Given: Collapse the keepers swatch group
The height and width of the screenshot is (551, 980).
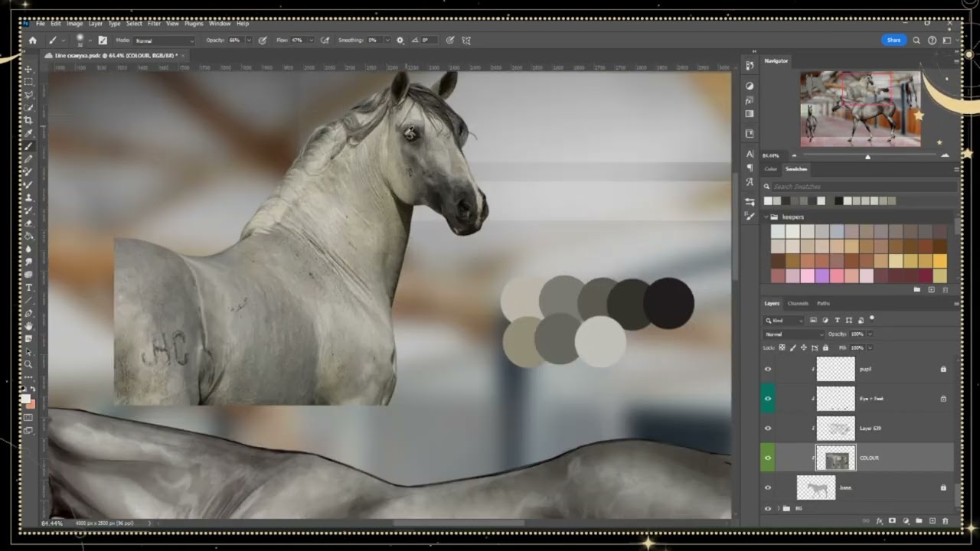Looking at the screenshot, I should (x=766, y=217).
